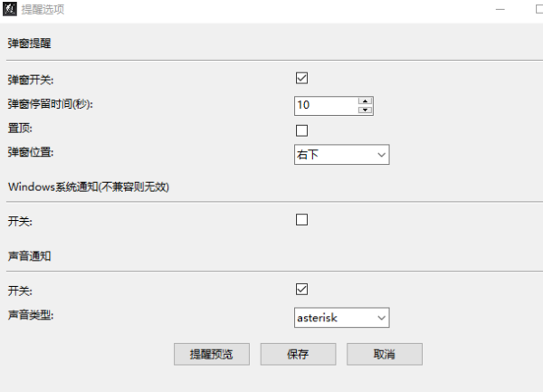The height and width of the screenshot is (392, 543).
Task: Maximize the 提醒选项 window
Action: point(539,9)
